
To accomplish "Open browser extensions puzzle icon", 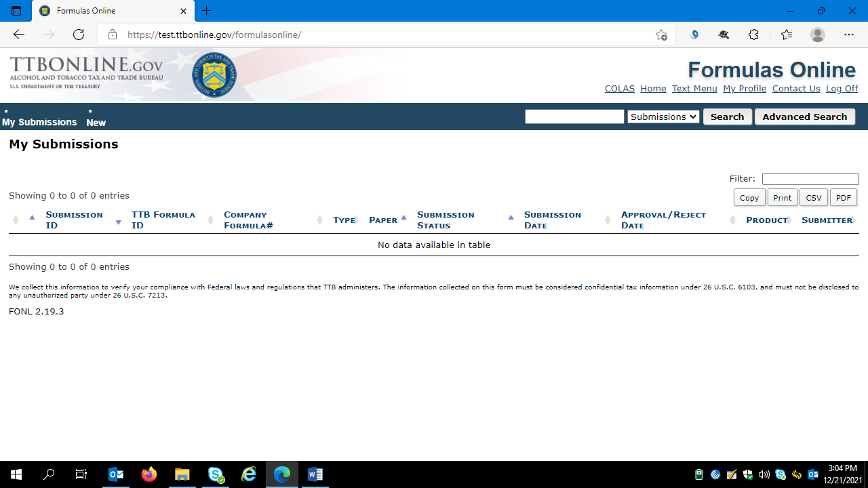I will 753,35.
